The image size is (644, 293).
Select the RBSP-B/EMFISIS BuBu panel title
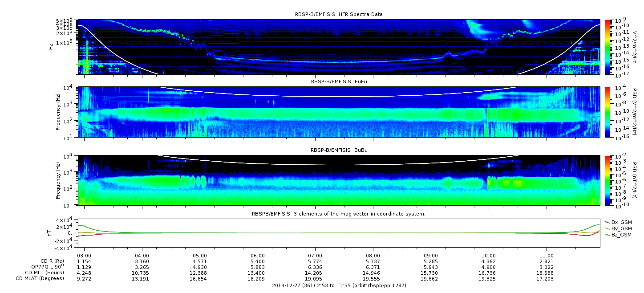coord(339,151)
